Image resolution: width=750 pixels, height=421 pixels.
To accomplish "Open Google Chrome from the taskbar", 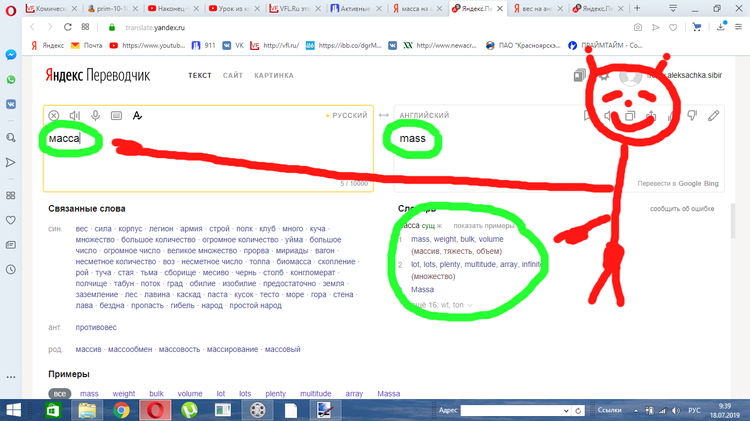I will click(x=121, y=410).
